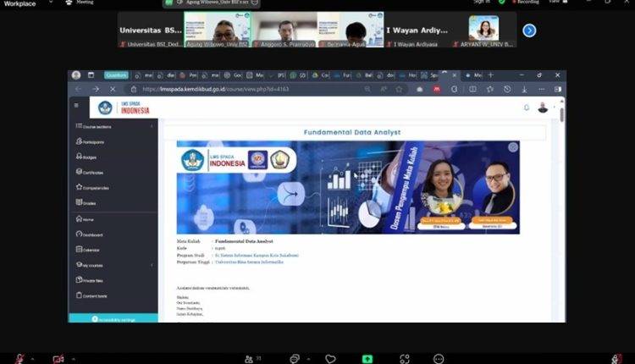Expand video options caret
The width and height of the screenshot is (635, 364).
74,359
